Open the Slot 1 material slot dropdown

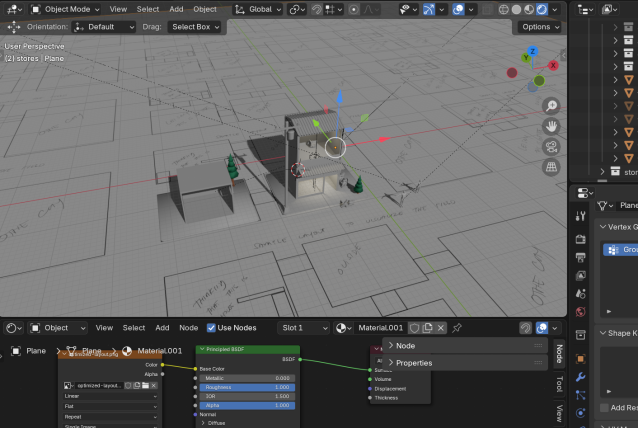[x=303, y=328]
